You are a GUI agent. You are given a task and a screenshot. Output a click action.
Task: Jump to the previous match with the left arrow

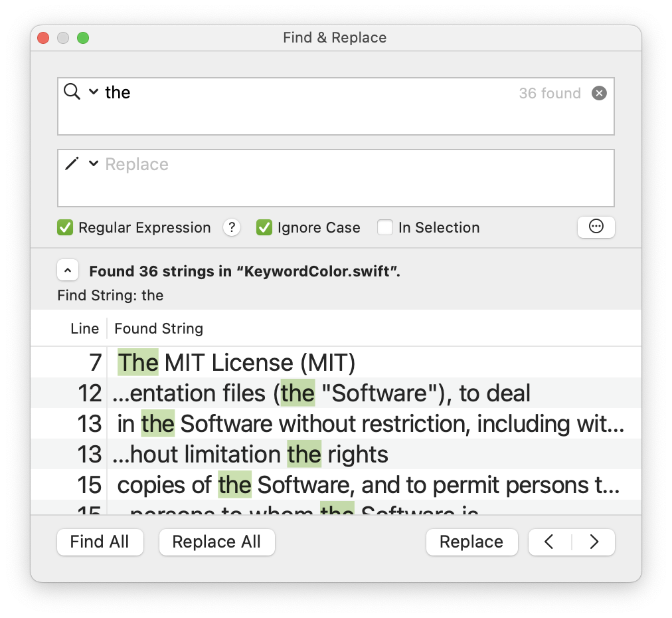click(x=549, y=542)
